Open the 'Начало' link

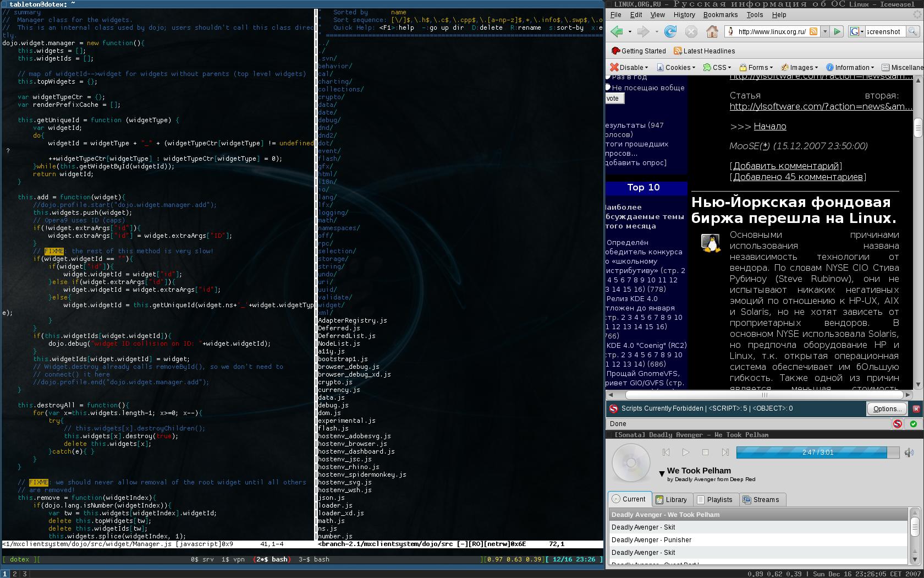(769, 126)
